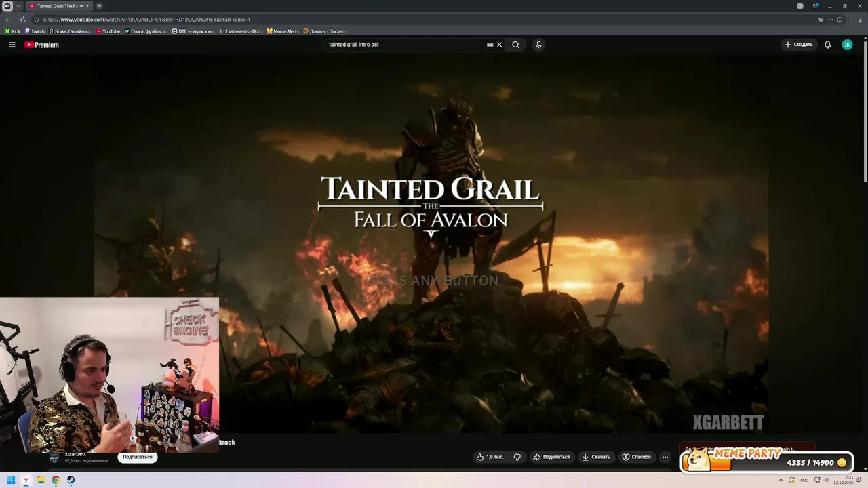This screenshot has width=868, height=488.
Task: Click Скачать download button
Action: point(597,457)
